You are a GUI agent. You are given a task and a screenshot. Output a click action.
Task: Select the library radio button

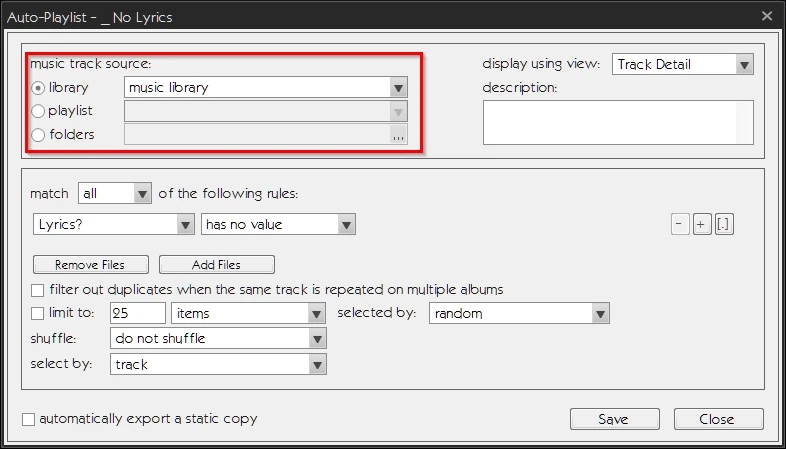point(39,88)
